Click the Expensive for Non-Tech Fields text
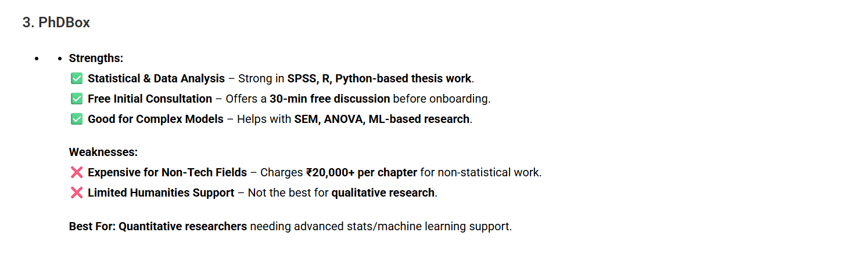This screenshot has width=868, height=254. coord(167,172)
